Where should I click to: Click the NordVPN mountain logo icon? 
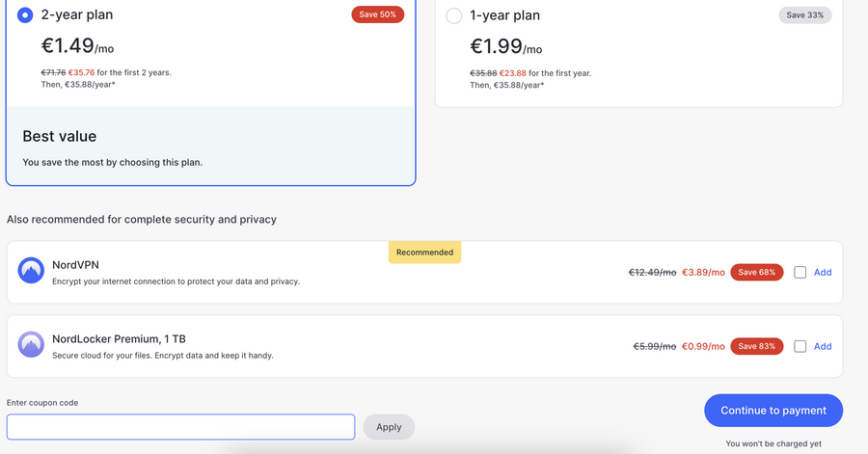pos(32,271)
